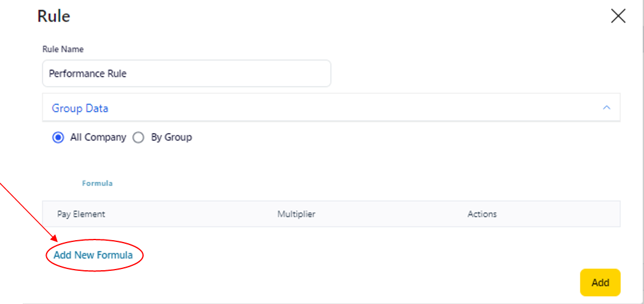Choose the By Group radio option
The height and width of the screenshot is (304, 644).
pyautogui.click(x=139, y=138)
